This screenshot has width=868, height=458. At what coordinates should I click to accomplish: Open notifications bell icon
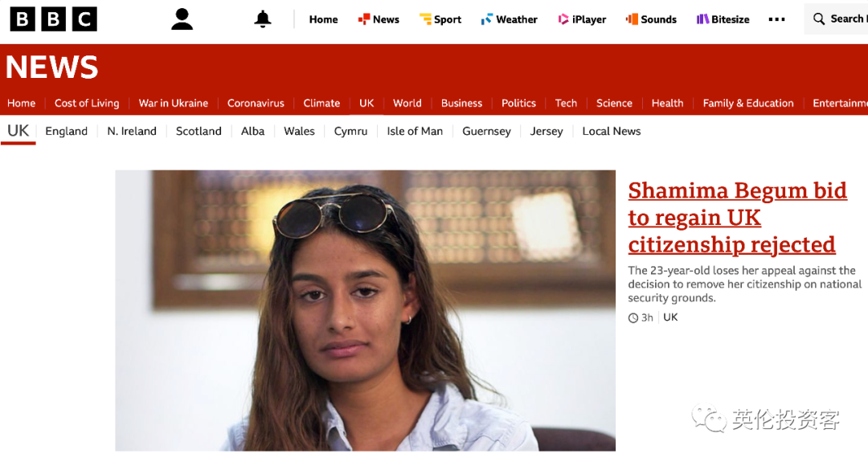[262, 19]
